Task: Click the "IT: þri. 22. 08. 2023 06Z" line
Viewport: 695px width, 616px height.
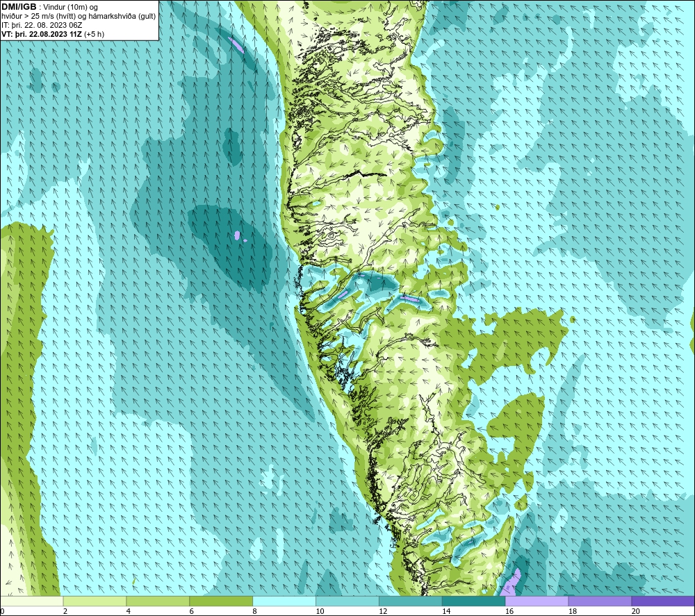Action: coord(42,25)
